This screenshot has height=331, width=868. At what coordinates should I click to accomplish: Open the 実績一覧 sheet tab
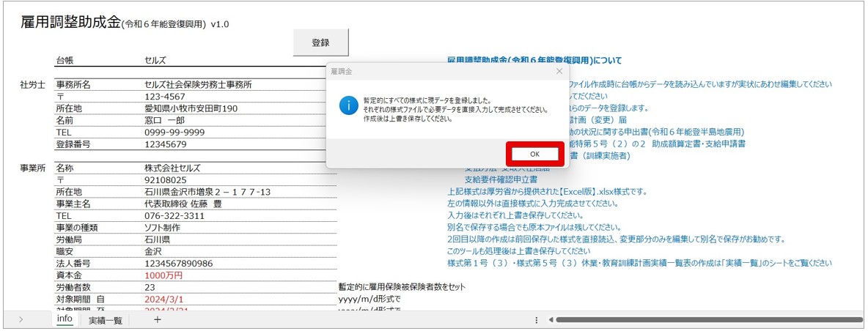point(105,320)
